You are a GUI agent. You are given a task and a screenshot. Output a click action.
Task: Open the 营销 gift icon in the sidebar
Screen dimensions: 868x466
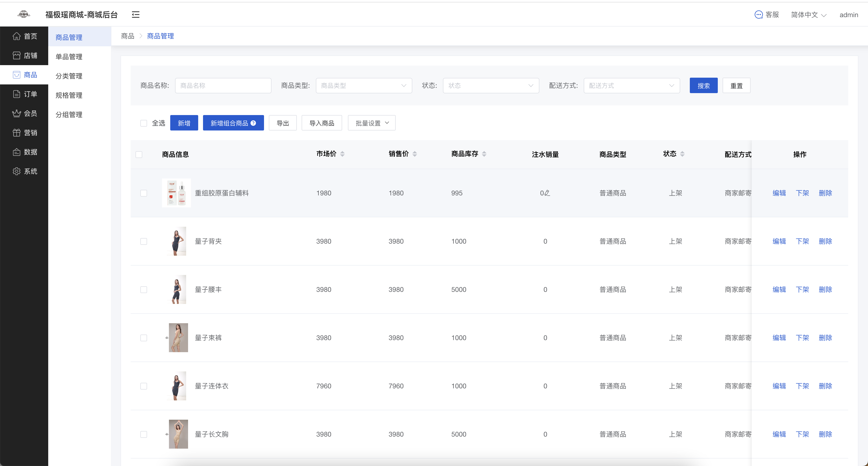pyautogui.click(x=16, y=132)
